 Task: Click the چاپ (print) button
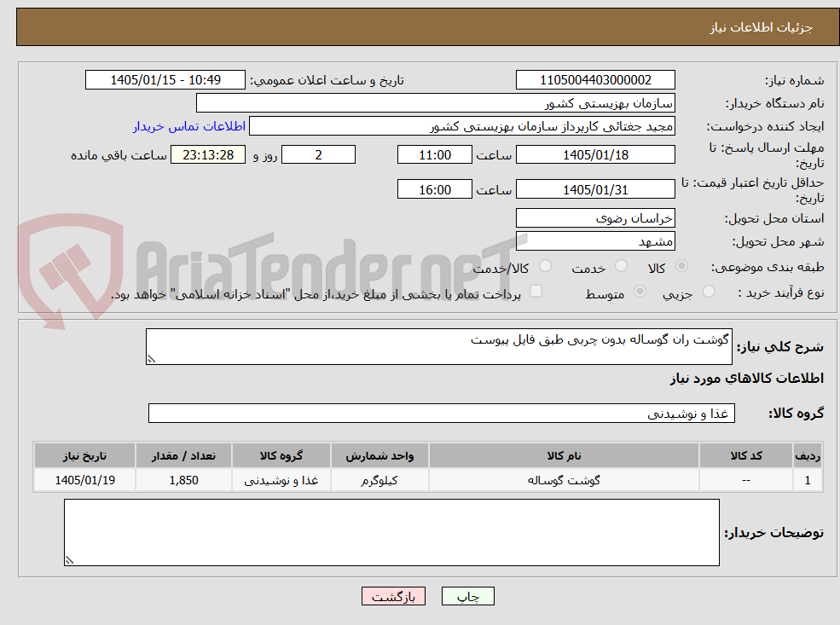point(467,596)
